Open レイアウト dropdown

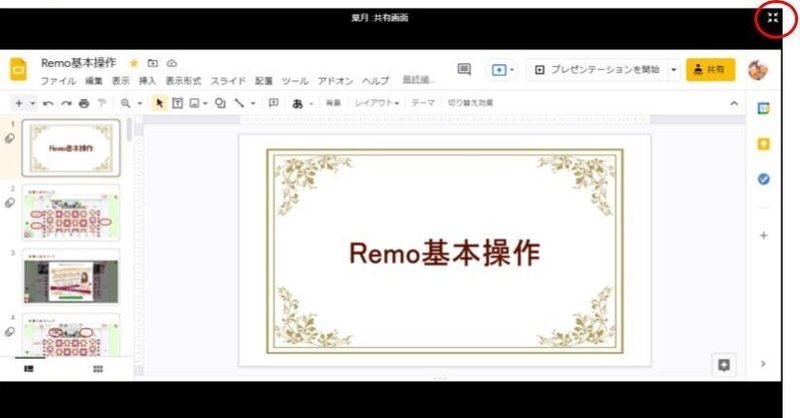(377, 103)
